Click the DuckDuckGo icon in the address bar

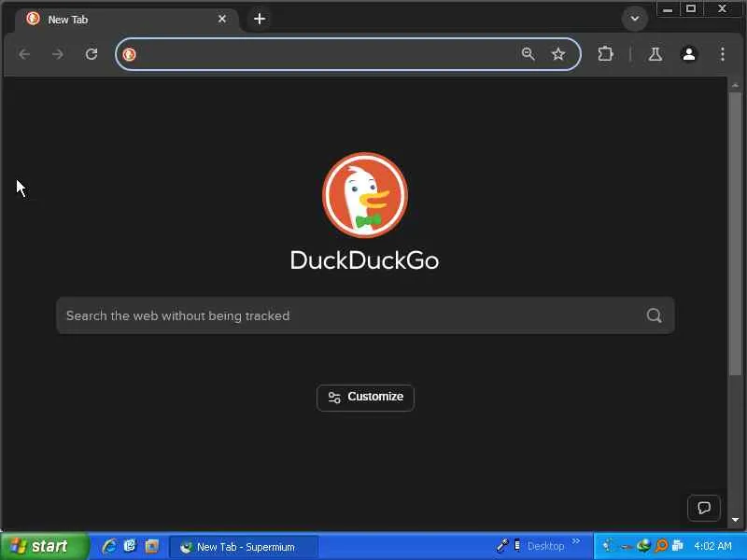[x=129, y=54]
